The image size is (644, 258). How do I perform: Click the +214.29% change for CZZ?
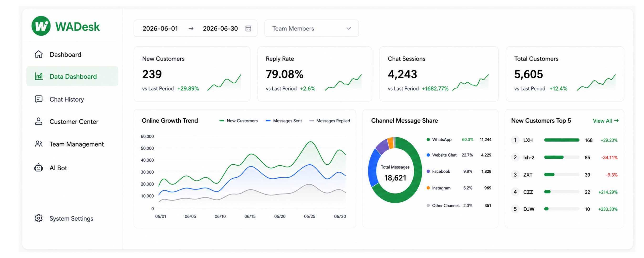point(608,192)
